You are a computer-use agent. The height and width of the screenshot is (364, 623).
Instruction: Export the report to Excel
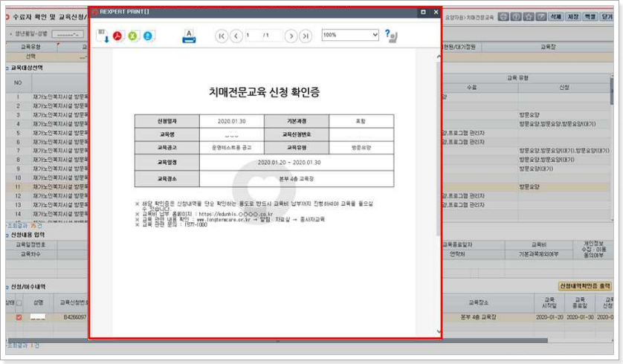click(x=133, y=36)
